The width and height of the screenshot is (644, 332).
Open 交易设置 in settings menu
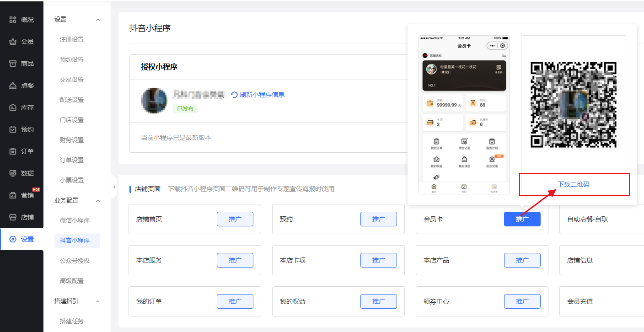click(x=72, y=80)
